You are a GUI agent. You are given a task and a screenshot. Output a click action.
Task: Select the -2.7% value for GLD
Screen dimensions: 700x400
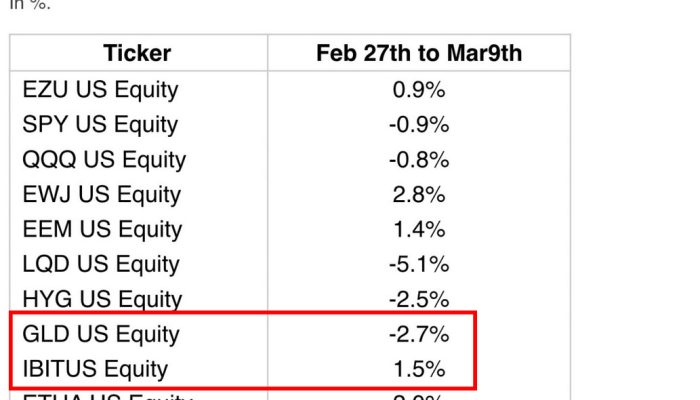[x=419, y=334]
